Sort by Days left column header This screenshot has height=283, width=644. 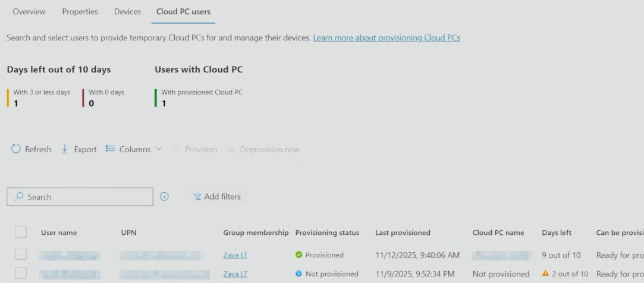[557, 232]
